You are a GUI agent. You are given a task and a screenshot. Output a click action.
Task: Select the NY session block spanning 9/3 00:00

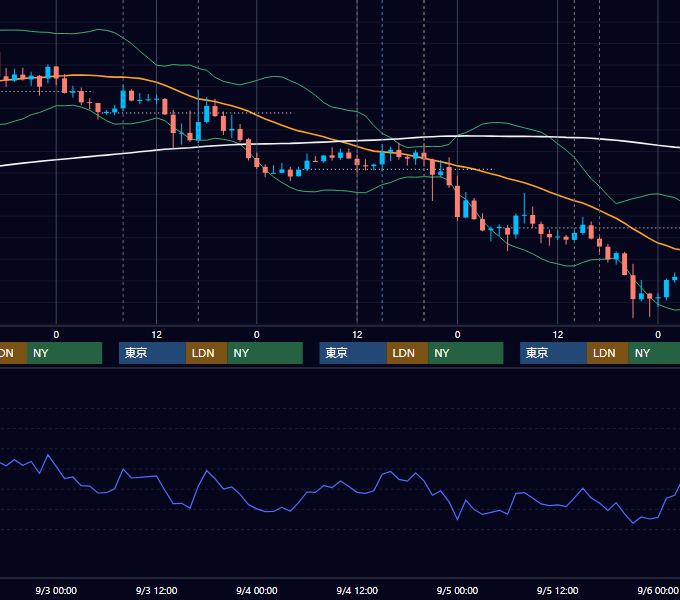[64, 353]
